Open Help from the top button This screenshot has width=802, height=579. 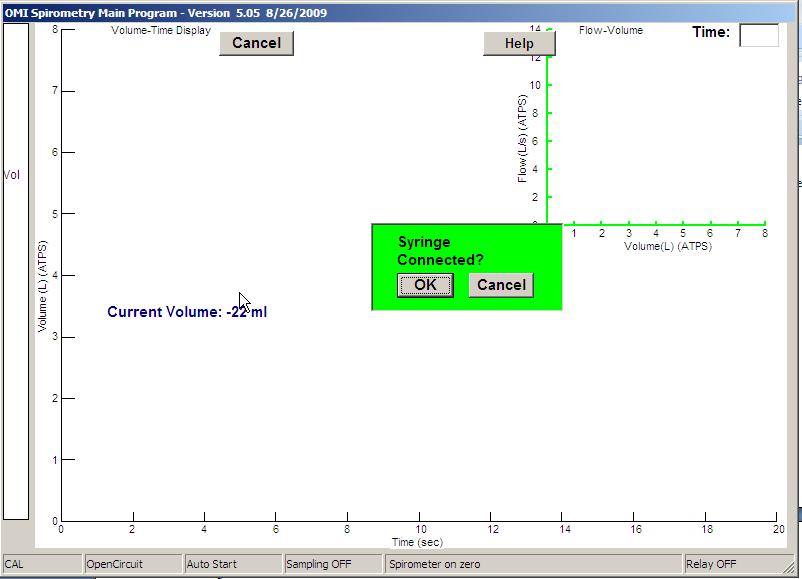[x=518, y=43]
